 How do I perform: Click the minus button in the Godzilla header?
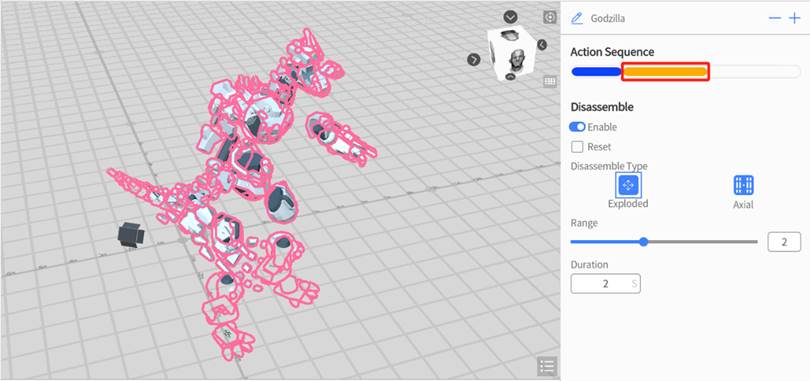pyautogui.click(x=774, y=19)
